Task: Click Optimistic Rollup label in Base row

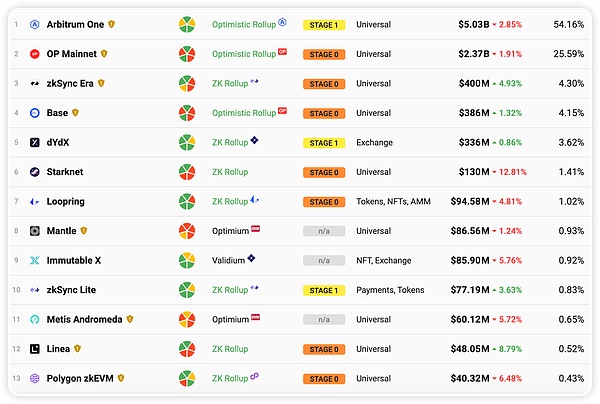Action: (243, 113)
